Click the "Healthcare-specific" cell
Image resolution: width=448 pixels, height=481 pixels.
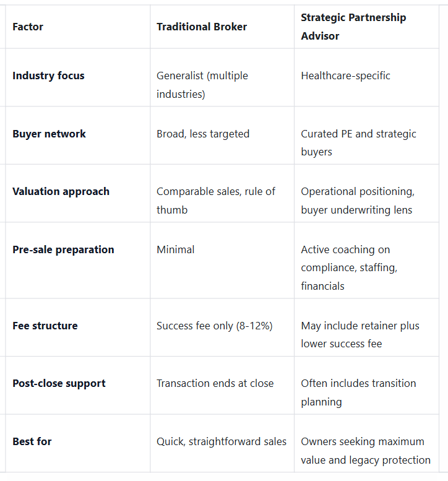(x=345, y=76)
